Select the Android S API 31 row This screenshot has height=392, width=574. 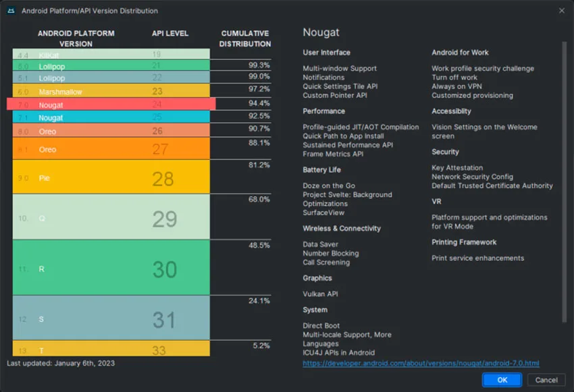(x=111, y=318)
